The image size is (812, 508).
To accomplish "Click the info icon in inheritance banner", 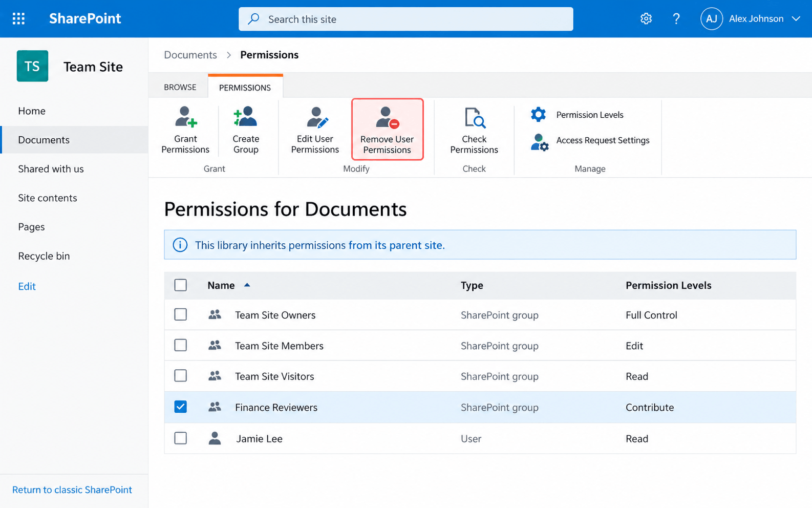I will tap(180, 245).
